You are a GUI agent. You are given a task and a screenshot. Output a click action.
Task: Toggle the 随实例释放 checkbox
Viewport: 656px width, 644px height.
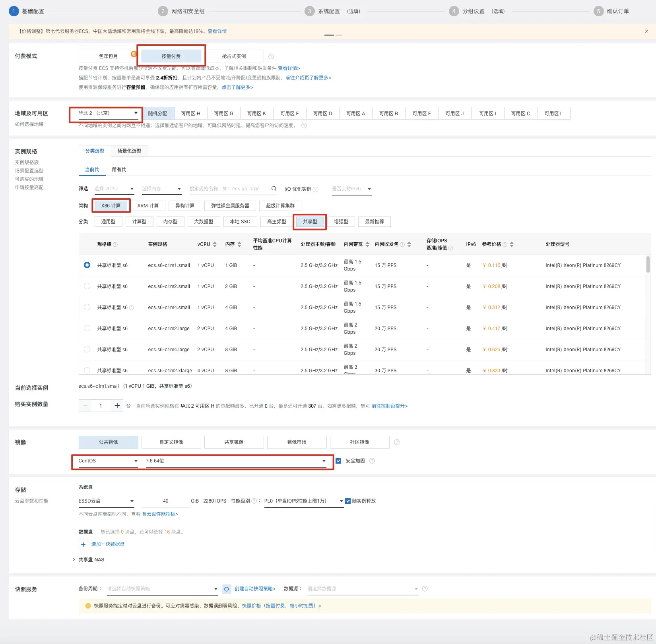coord(347,501)
